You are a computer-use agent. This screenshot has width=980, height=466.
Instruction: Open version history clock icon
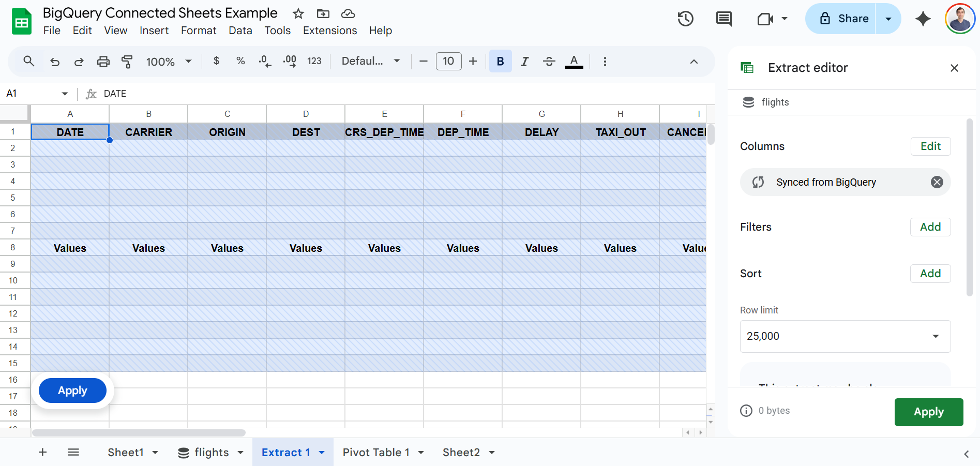tap(685, 19)
